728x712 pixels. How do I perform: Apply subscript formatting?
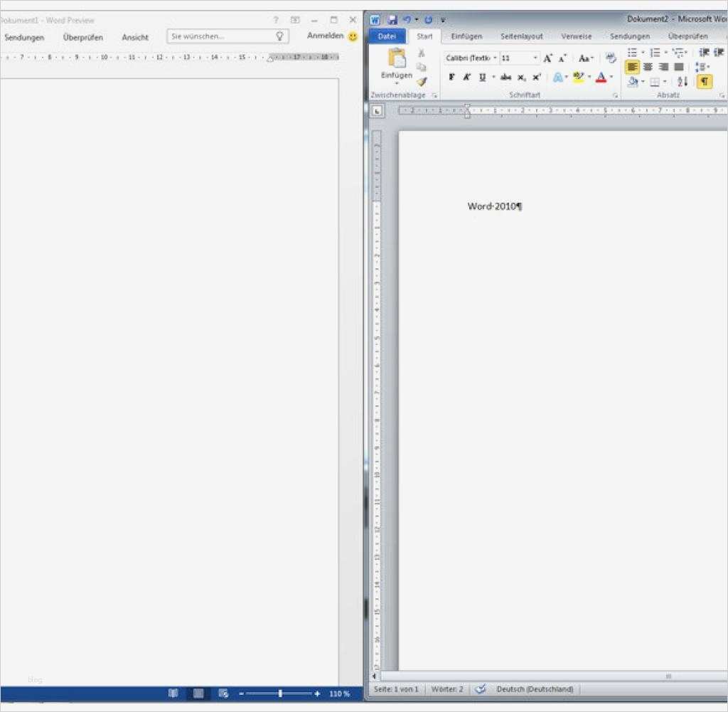(520, 77)
